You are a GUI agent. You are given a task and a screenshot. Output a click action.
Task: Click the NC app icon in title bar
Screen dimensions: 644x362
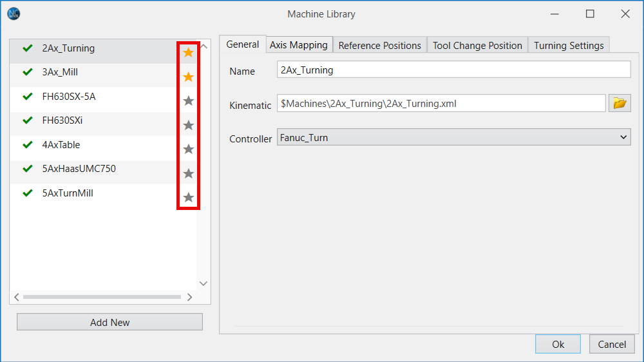14,14
